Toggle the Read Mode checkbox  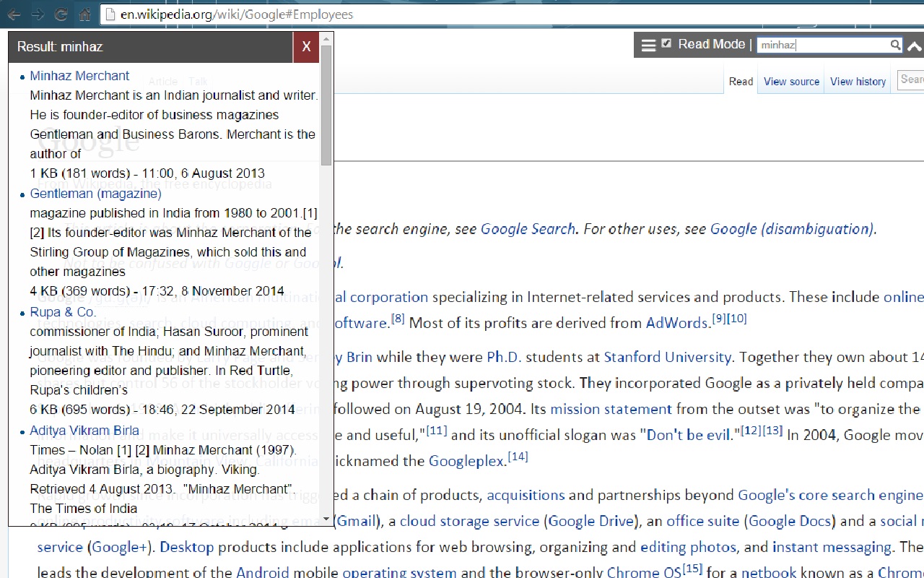pos(666,43)
